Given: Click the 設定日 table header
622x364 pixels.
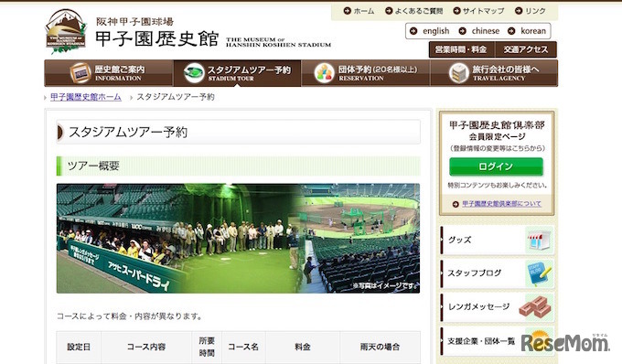Looking at the screenshot, I should click(x=79, y=347).
